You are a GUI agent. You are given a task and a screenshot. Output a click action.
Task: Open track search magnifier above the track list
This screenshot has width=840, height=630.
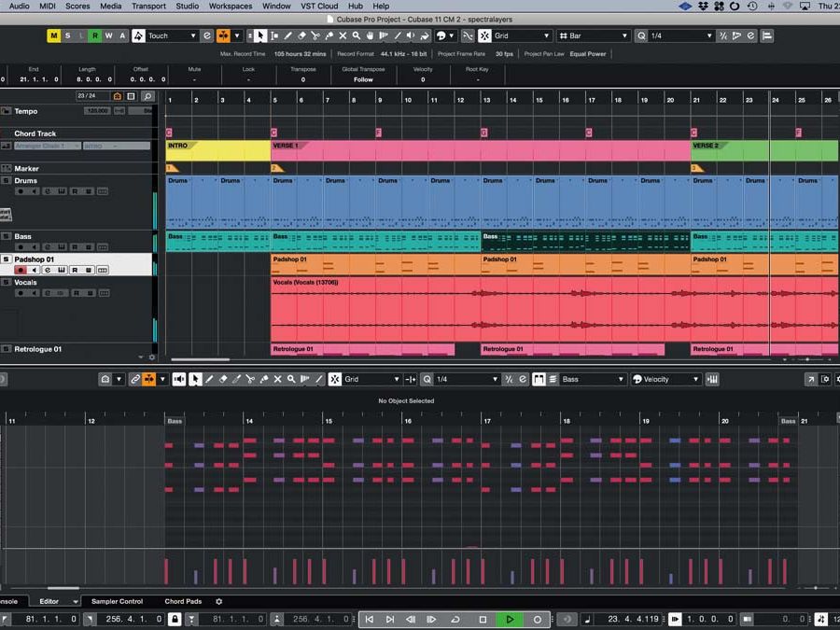[x=147, y=96]
